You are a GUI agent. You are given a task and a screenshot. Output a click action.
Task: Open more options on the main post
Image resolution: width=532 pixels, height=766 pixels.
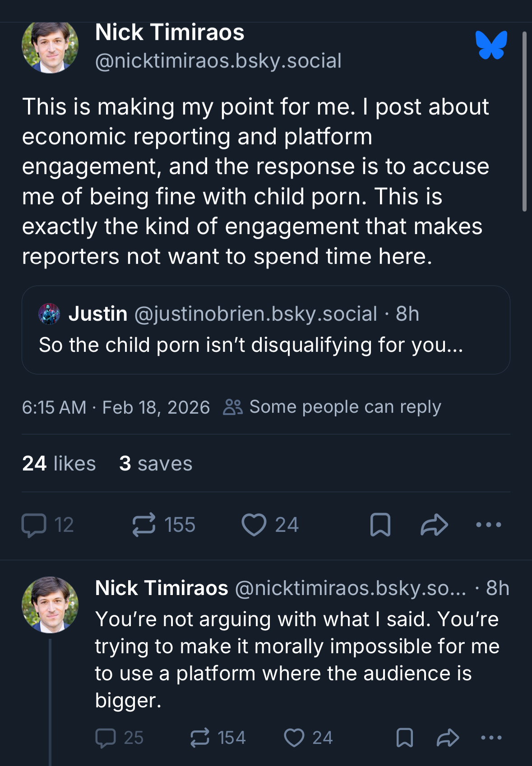point(489,525)
